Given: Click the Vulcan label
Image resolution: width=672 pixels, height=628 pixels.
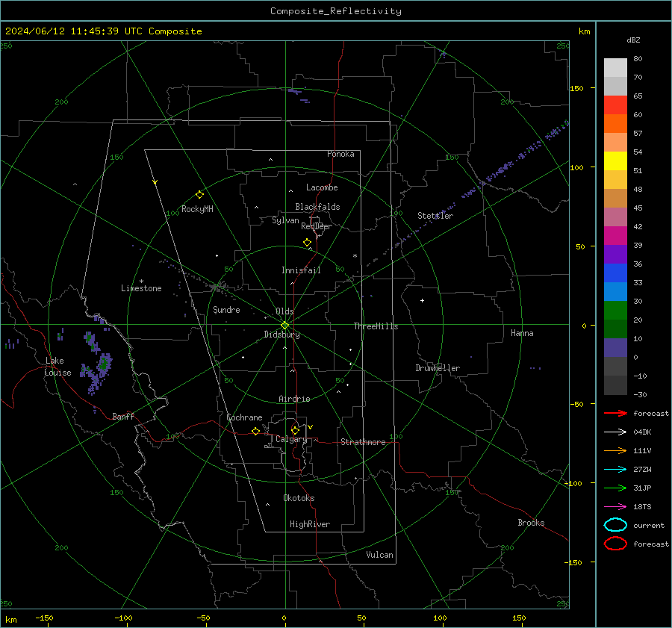Looking at the screenshot, I should click(379, 555).
